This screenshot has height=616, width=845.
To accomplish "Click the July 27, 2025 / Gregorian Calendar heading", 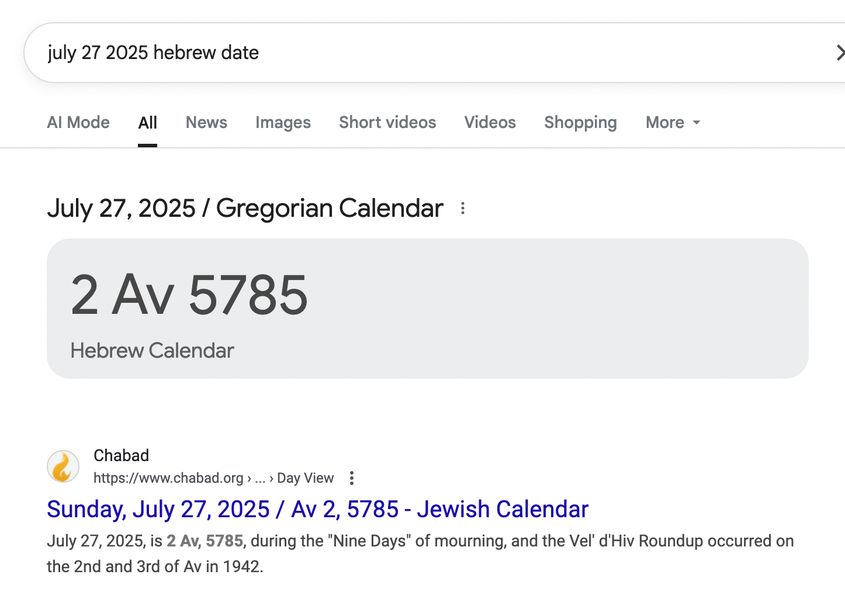I will [245, 209].
